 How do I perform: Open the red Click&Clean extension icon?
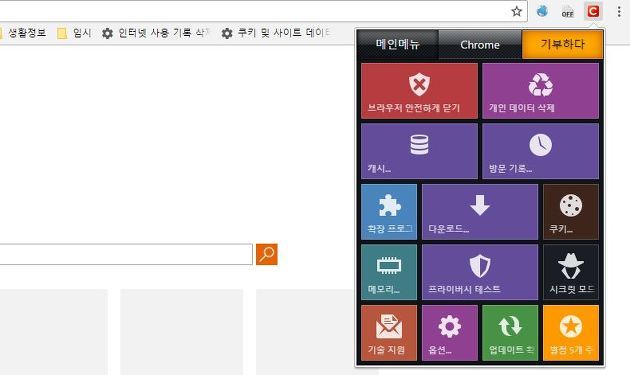coord(593,11)
